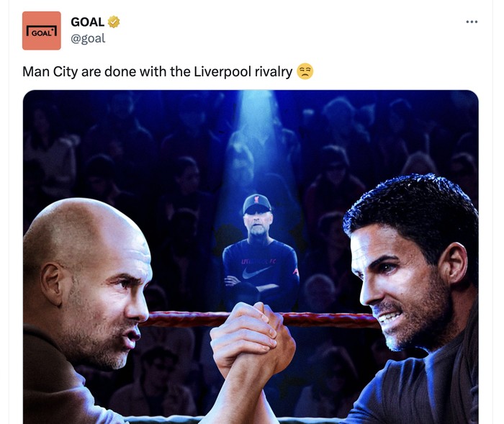Click the unamused face emoji in the tweet
This screenshot has height=424, width=504.
click(x=305, y=71)
